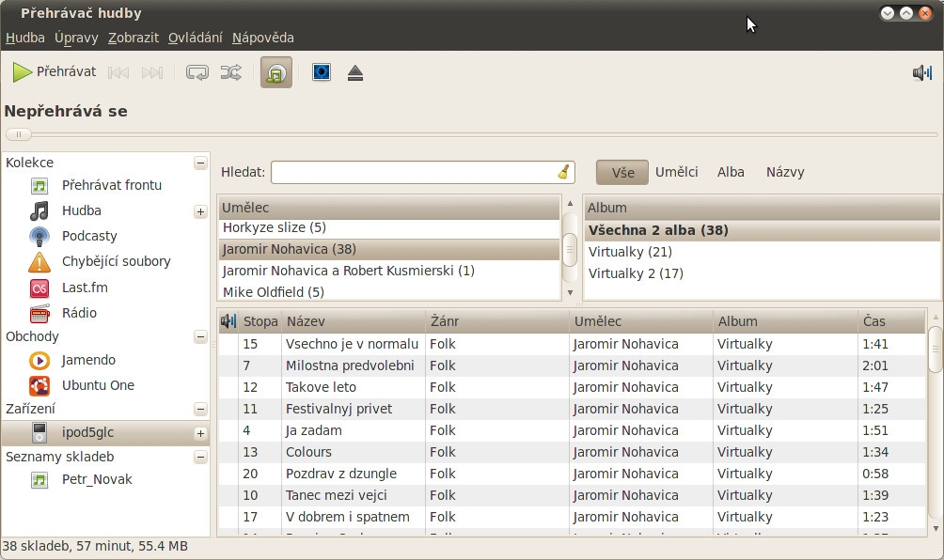Viewport: 944px width, 560px height.
Task: Sort by the Čas column header
Action: click(x=891, y=321)
